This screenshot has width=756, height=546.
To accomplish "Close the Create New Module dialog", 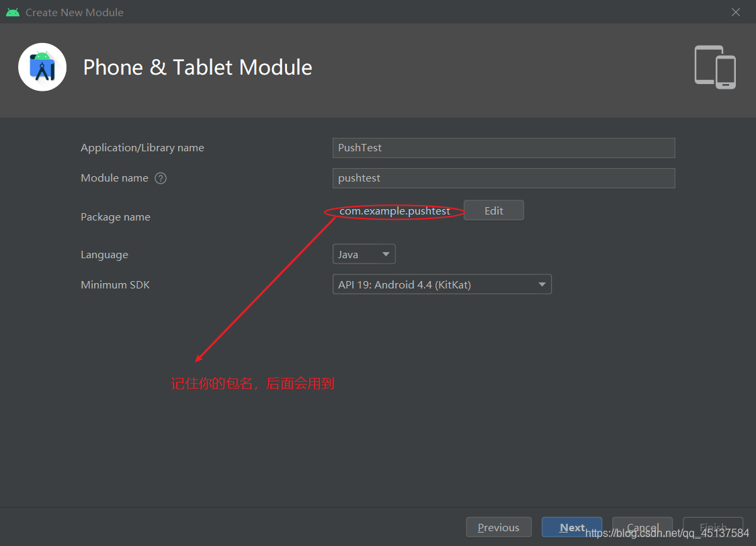I will pos(735,12).
